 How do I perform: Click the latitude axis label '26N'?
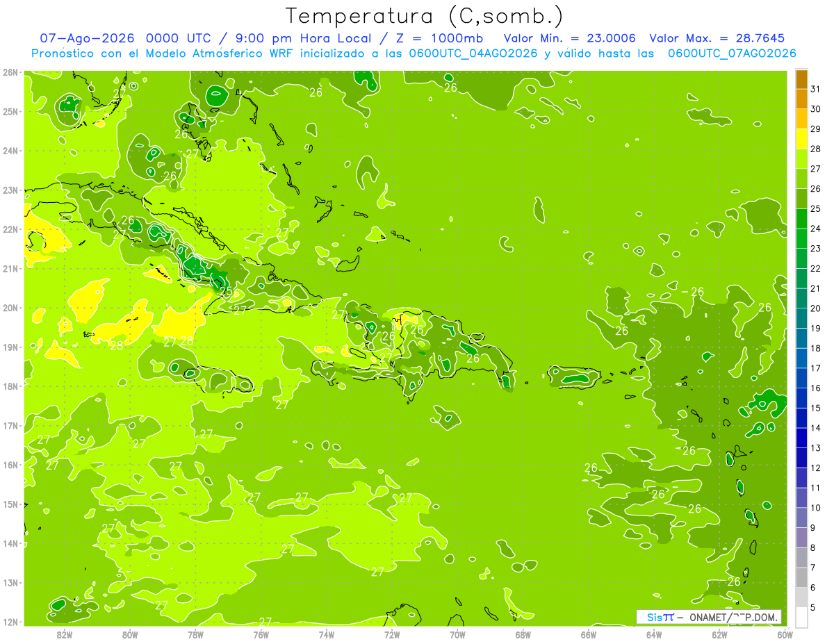[x=10, y=72]
